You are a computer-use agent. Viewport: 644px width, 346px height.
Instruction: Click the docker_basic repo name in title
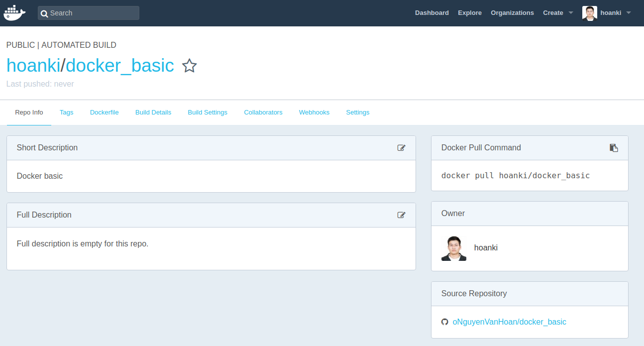(120, 66)
